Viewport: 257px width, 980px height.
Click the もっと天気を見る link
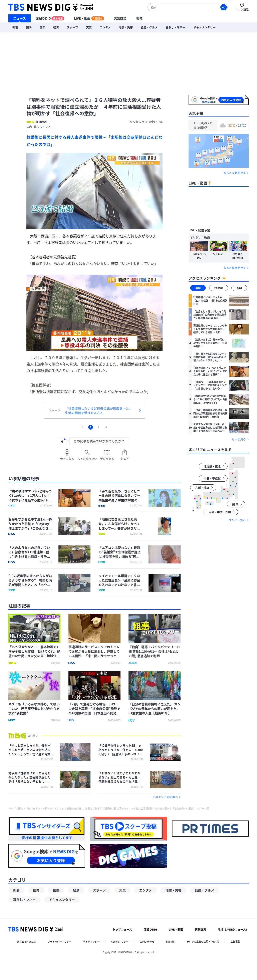[236, 173]
